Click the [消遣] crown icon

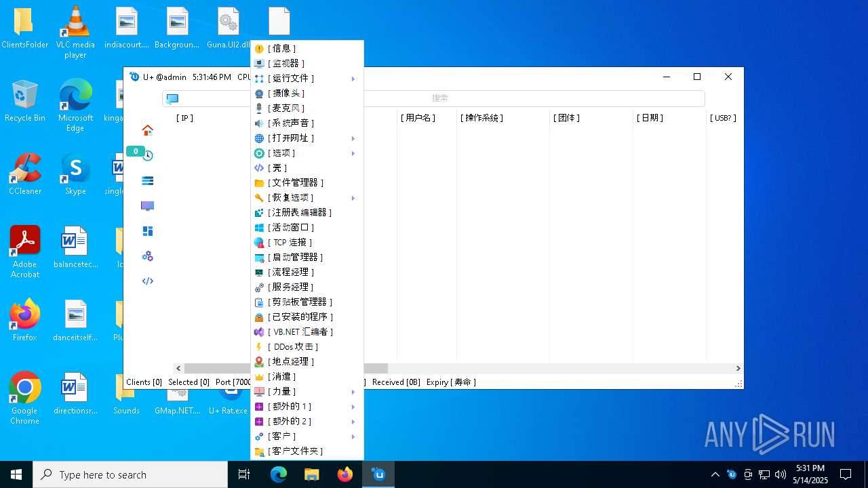tap(259, 377)
